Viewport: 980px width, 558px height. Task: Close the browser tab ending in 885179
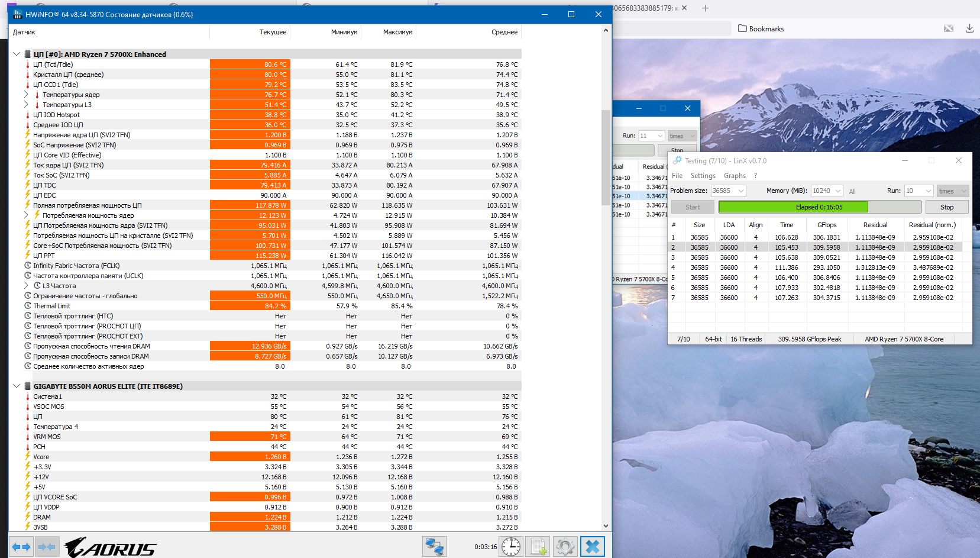[x=684, y=8]
